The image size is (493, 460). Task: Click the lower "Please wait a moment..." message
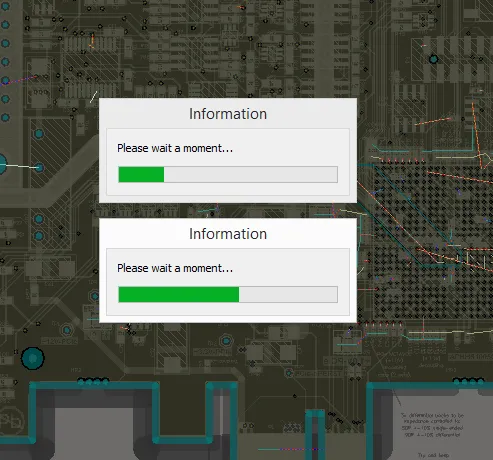175,268
